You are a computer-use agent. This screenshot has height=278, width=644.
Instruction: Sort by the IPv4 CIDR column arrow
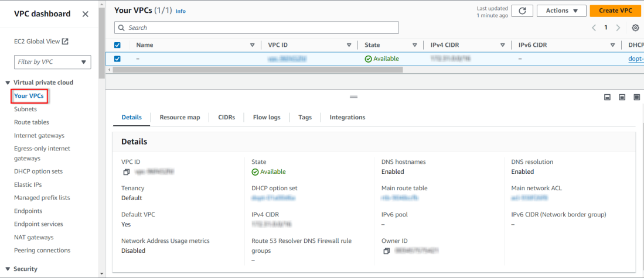[x=502, y=45]
